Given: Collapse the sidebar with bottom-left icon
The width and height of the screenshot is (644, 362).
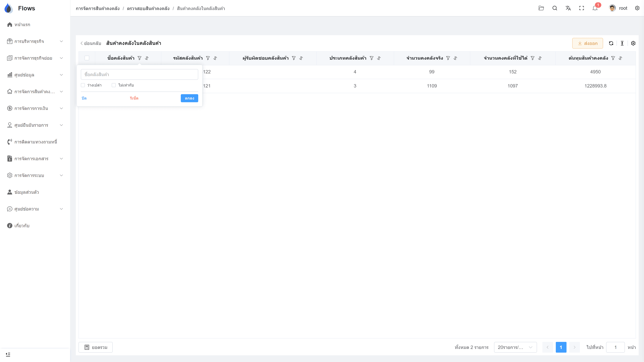Looking at the screenshot, I should 8,354.
